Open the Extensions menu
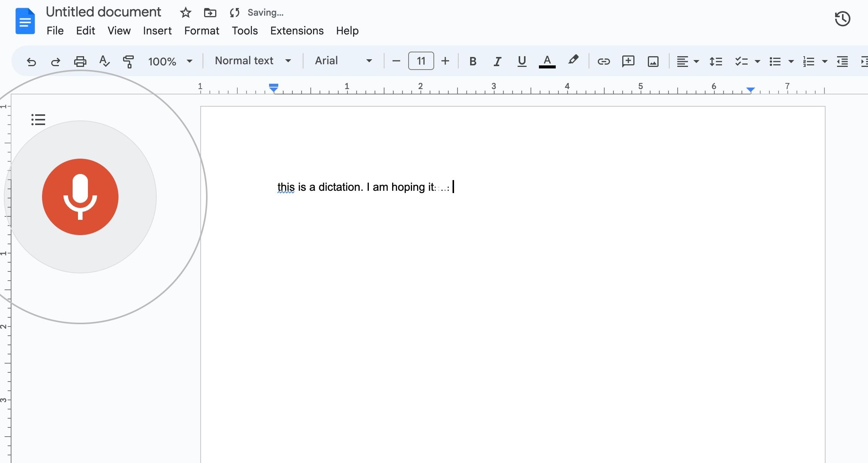 (x=297, y=31)
